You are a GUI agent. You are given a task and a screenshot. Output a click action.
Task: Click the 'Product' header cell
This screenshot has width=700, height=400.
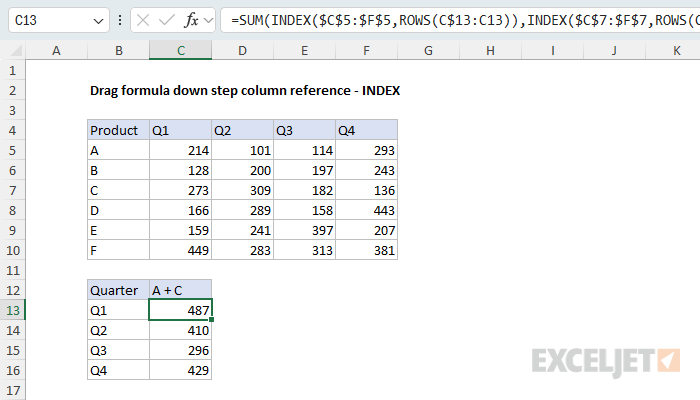point(118,130)
